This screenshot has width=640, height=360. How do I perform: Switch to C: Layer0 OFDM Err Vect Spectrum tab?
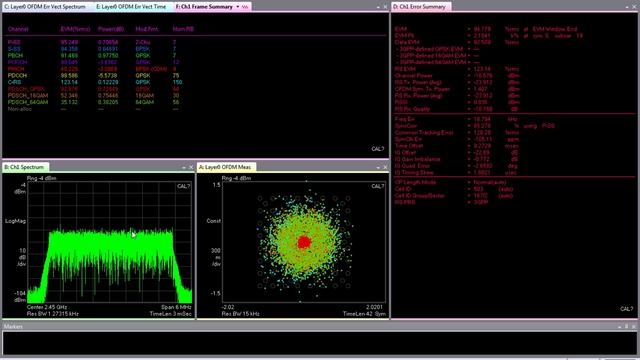click(x=45, y=7)
